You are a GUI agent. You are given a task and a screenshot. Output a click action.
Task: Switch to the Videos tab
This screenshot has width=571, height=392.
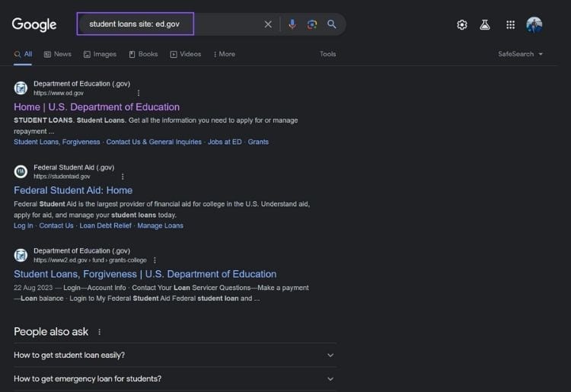click(185, 54)
